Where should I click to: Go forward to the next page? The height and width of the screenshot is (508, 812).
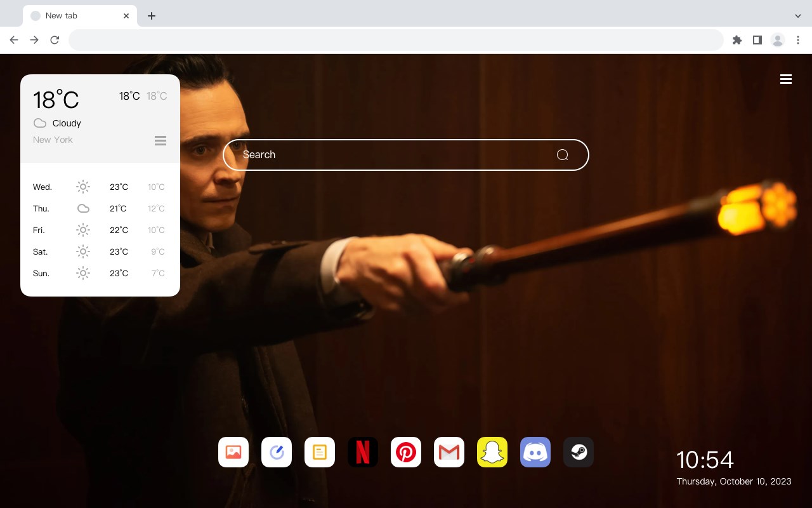(34, 40)
